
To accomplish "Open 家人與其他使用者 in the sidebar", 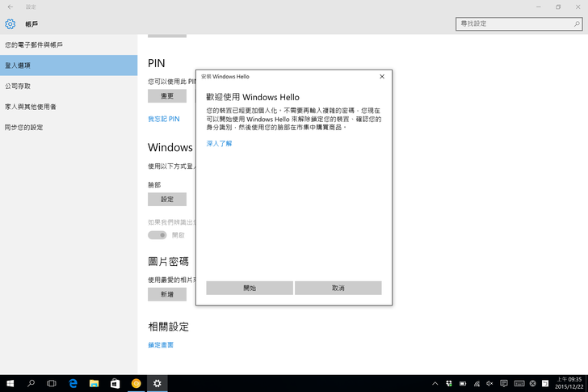I will pos(69,107).
